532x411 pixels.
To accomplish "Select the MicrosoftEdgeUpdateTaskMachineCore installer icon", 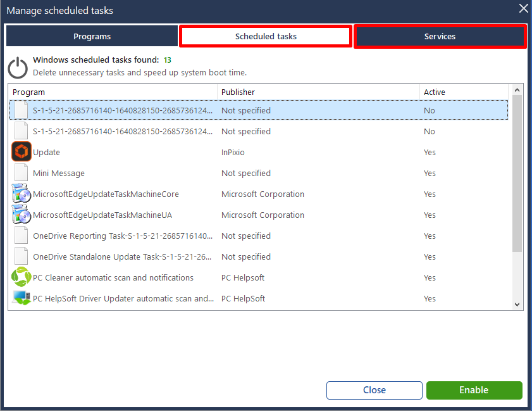I will tap(21, 193).
